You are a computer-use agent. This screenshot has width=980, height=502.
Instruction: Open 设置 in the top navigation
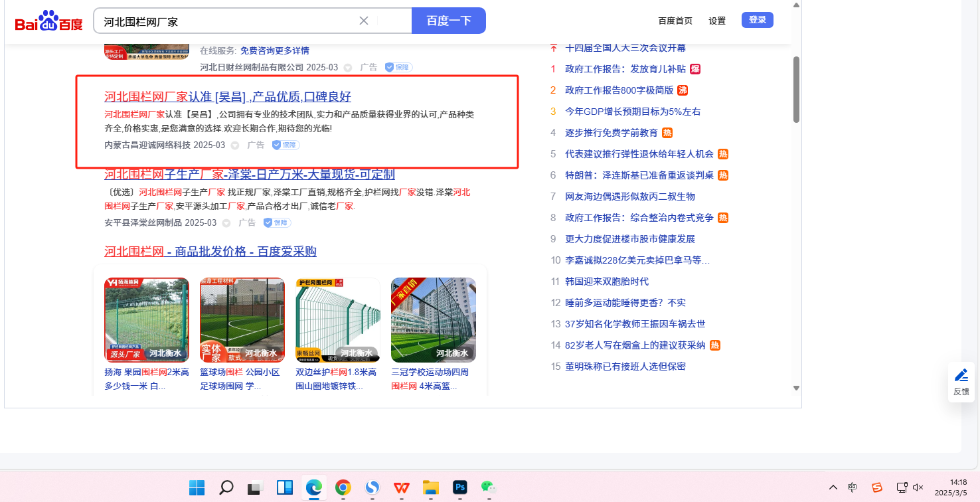point(717,21)
